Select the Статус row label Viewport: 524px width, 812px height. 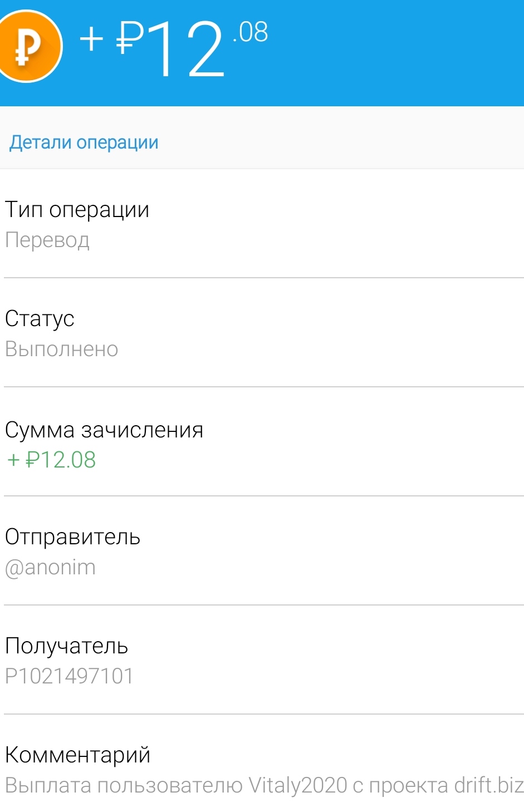tap(40, 319)
